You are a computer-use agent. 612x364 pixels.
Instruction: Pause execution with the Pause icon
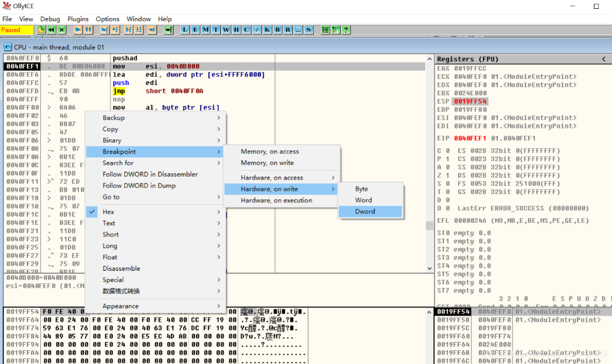(88, 30)
